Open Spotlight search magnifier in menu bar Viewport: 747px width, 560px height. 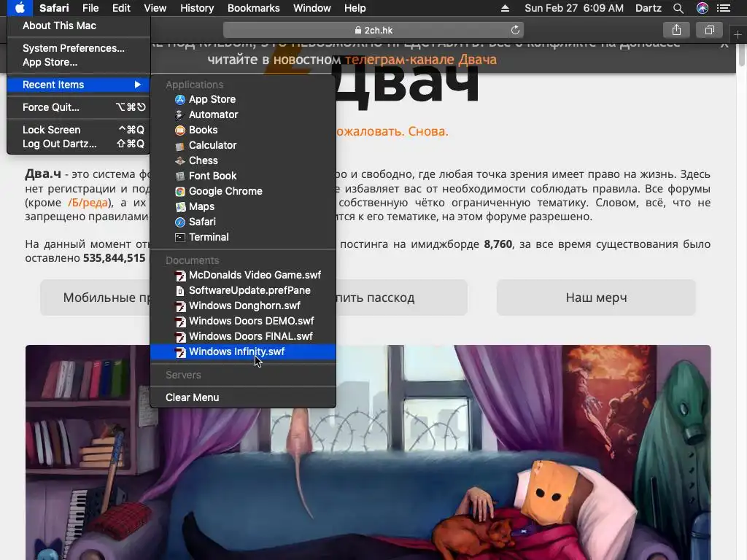click(x=678, y=8)
